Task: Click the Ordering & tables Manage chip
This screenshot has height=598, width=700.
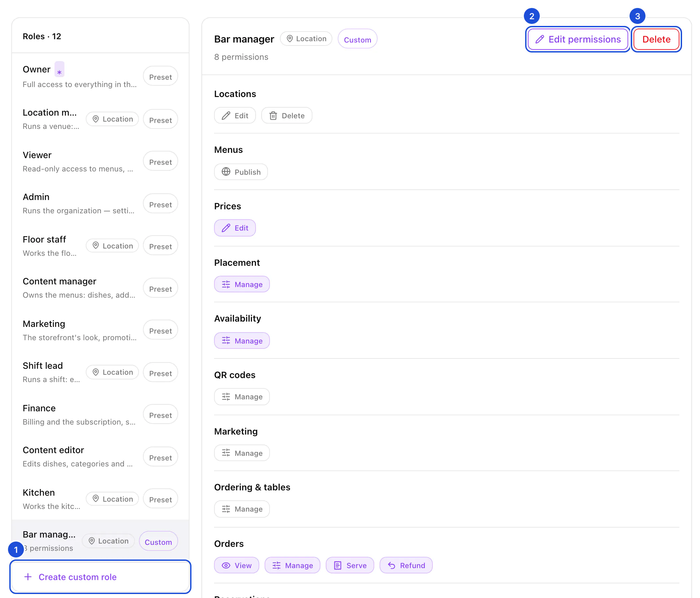Action: tap(242, 509)
